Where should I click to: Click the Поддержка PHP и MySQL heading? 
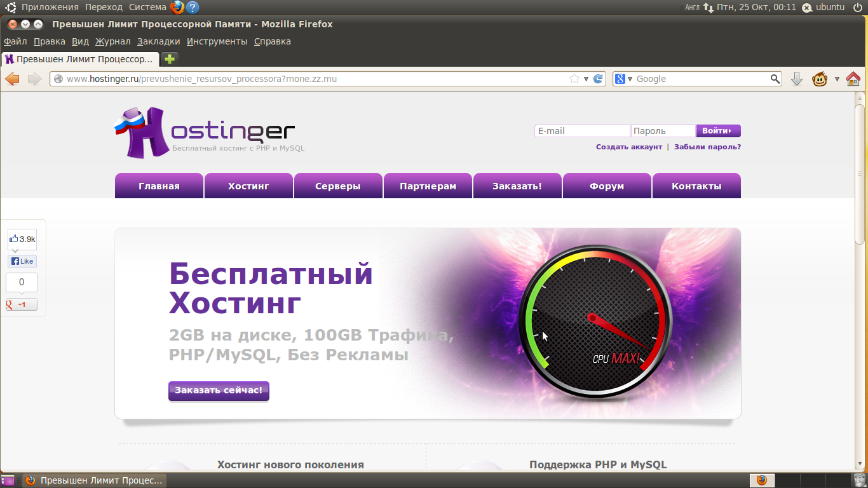598,464
